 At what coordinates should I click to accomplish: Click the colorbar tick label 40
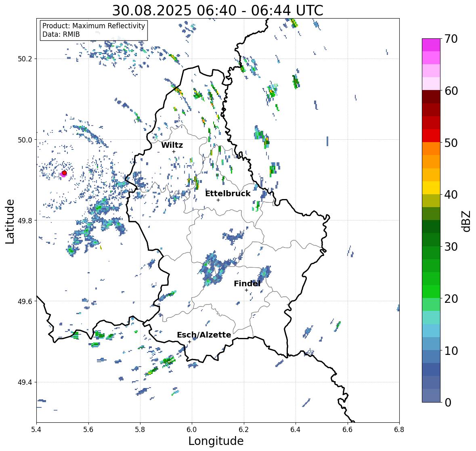tap(451, 195)
